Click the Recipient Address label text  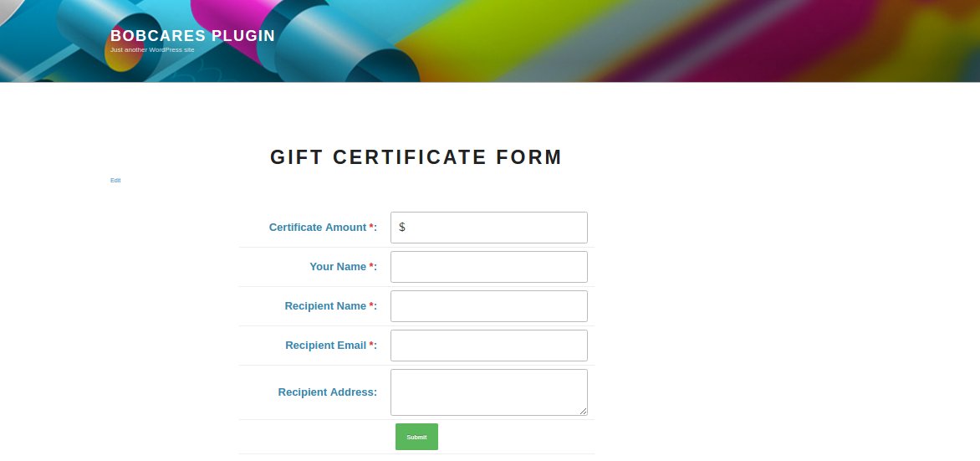tap(328, 392)
